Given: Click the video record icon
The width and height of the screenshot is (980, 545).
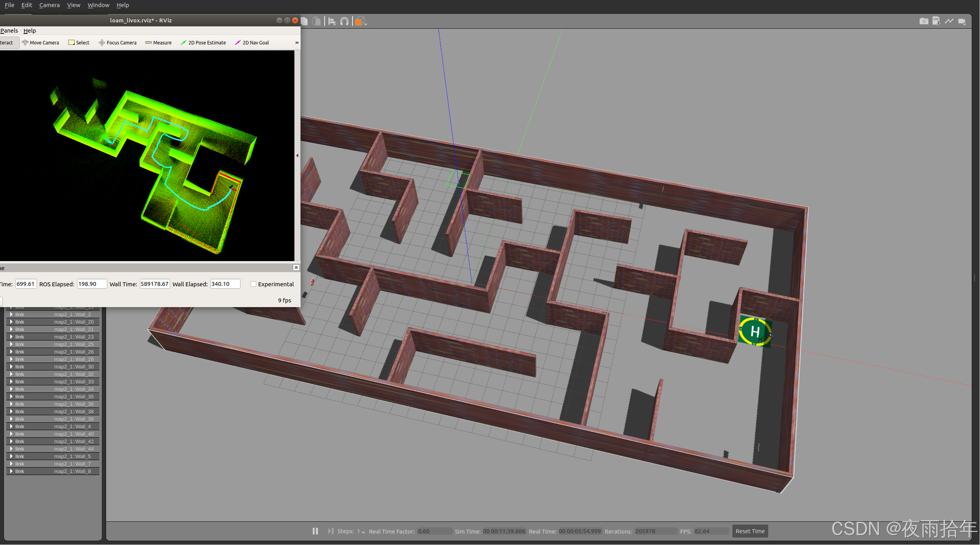Looking at the screenshot, I should pos(962,21).
